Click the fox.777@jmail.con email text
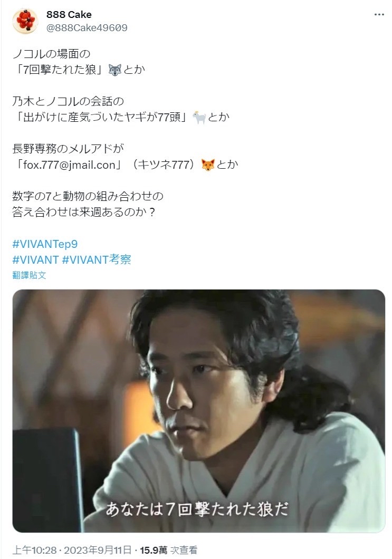This screenshot has height=559, width=392. (x=69, y=165)
